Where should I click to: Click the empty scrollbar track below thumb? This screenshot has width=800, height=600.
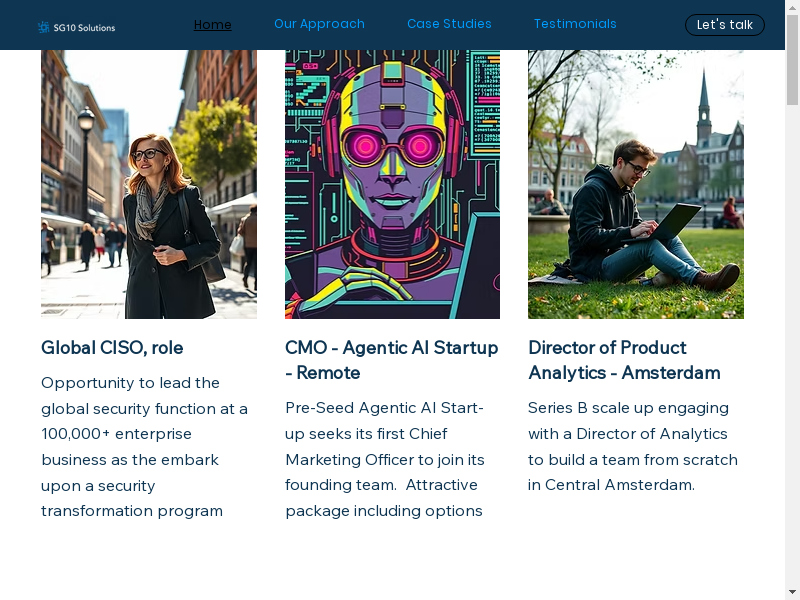(792, 350)
